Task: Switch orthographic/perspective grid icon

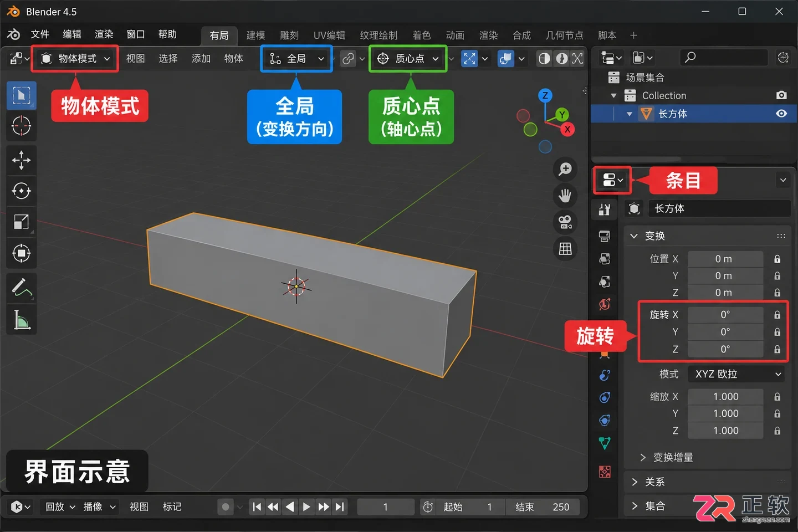Action: (565, 249)
